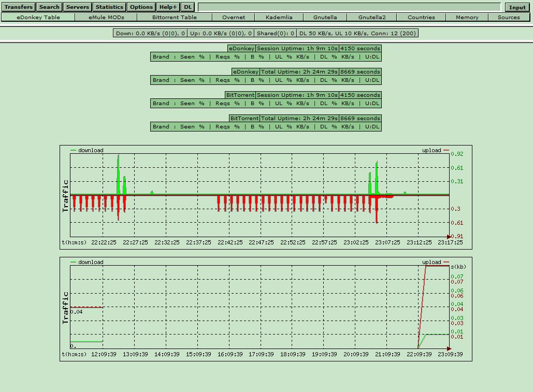The height and width of the screenshot is (392, 533).
Task: Click the Down: 0.0 KB/s status cell
Action: click(x=150, y=33)
